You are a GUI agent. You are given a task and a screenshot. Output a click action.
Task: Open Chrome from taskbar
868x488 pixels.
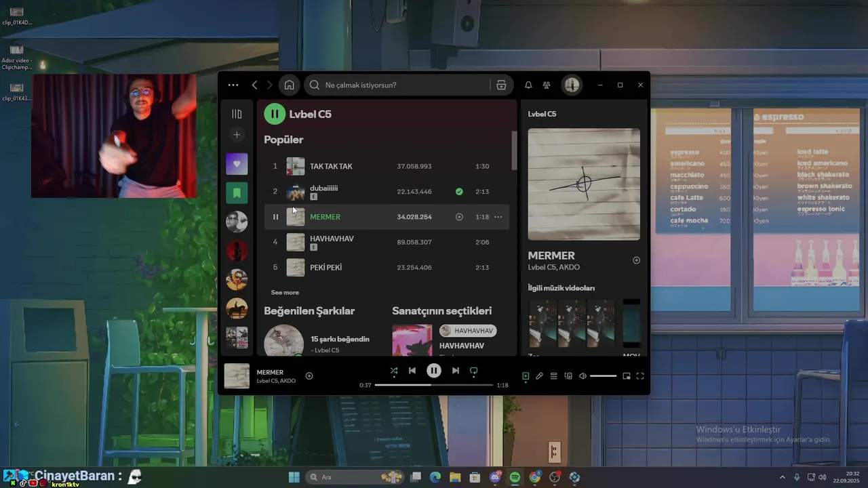click(535, 477)
